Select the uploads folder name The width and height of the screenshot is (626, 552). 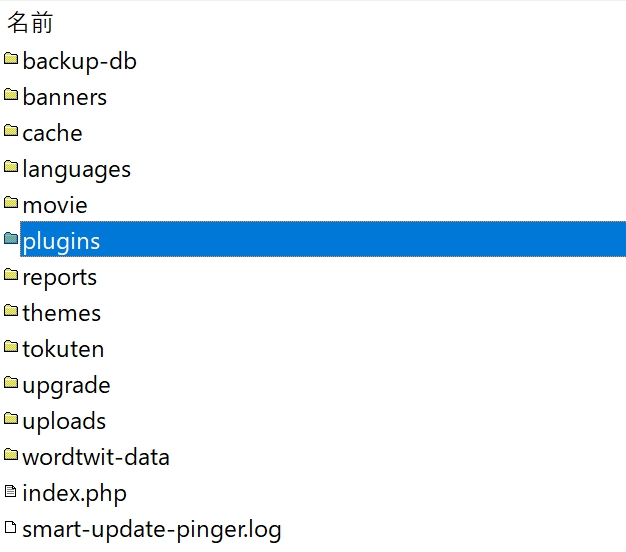point(64,422)
